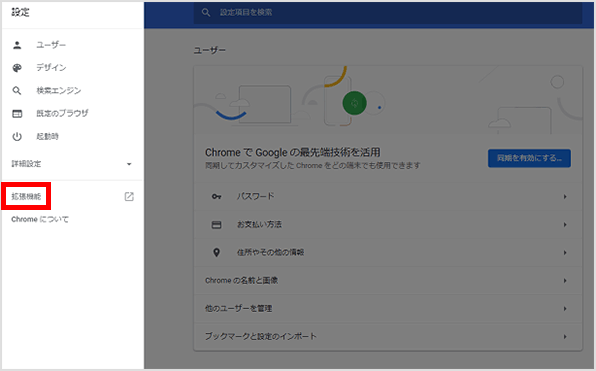Click the design palette icon

17,68
